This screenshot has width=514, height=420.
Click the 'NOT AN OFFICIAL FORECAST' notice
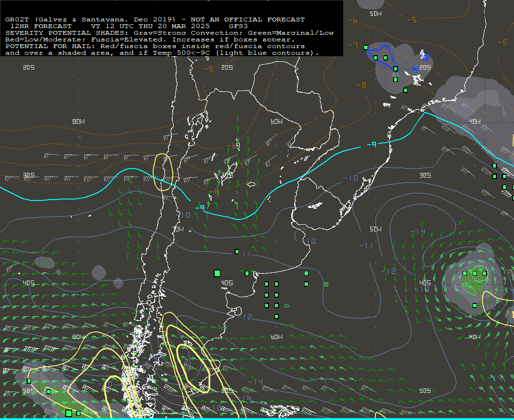point(247,20)
